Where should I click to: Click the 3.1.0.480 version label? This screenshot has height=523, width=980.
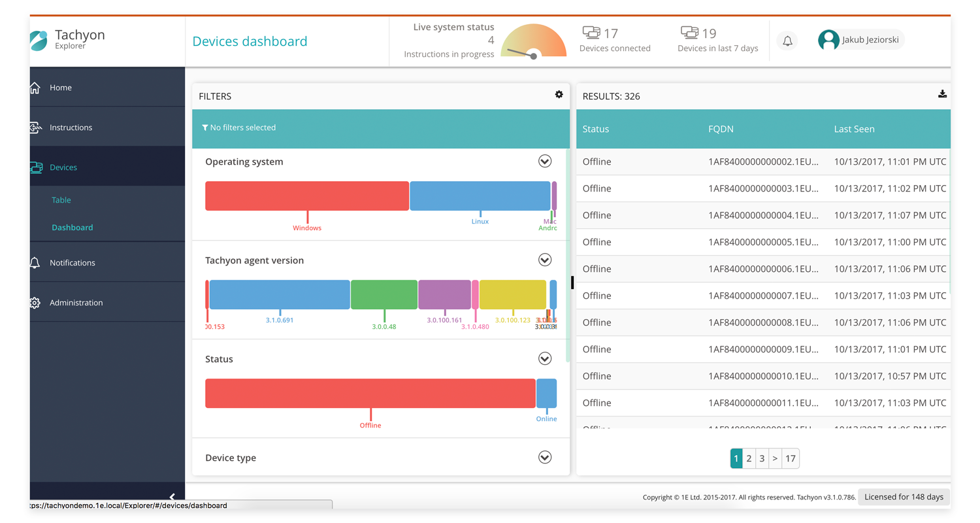pos(475,327)
